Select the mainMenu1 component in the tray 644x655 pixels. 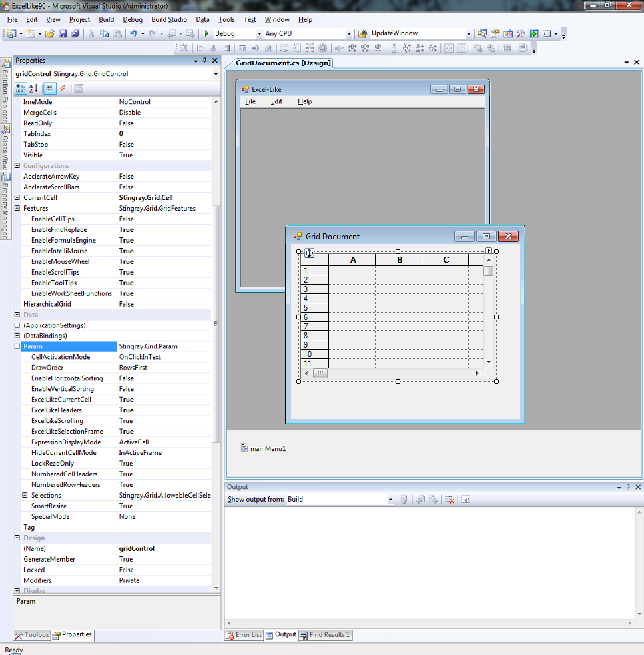[x=263, y=448]
